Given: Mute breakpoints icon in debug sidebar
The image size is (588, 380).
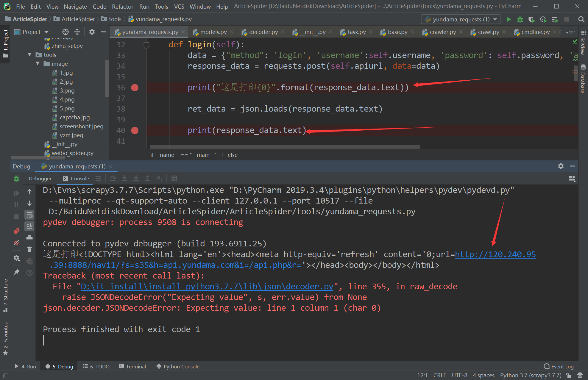Looking at the screenshot, I should tap(16, 243).
